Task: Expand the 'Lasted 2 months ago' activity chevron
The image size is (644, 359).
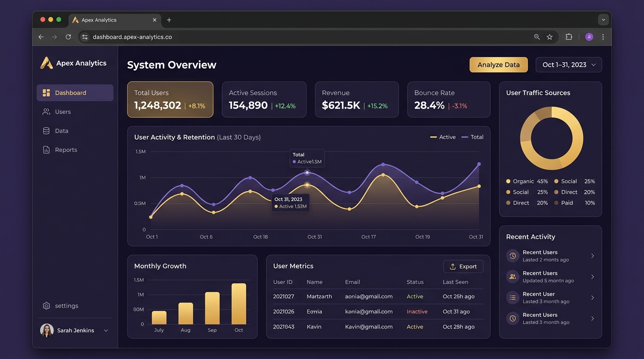Action: (593, 256)
